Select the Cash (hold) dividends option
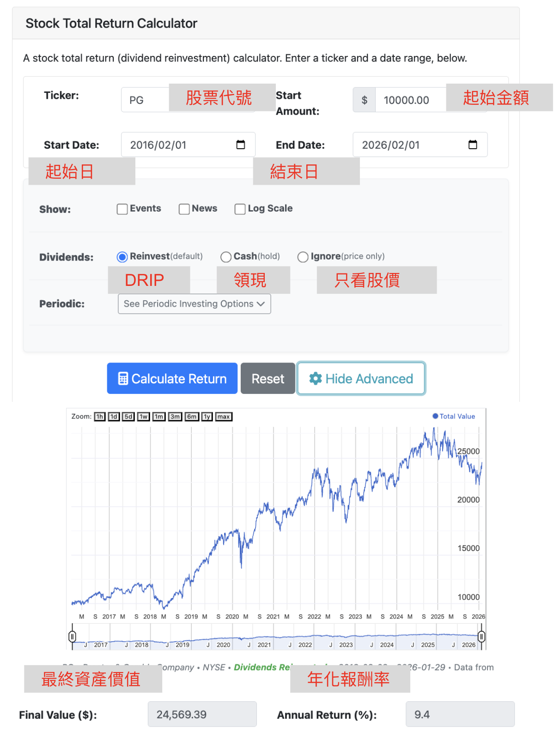Screen dimensions: 560x739 click(x=226, y=257)
